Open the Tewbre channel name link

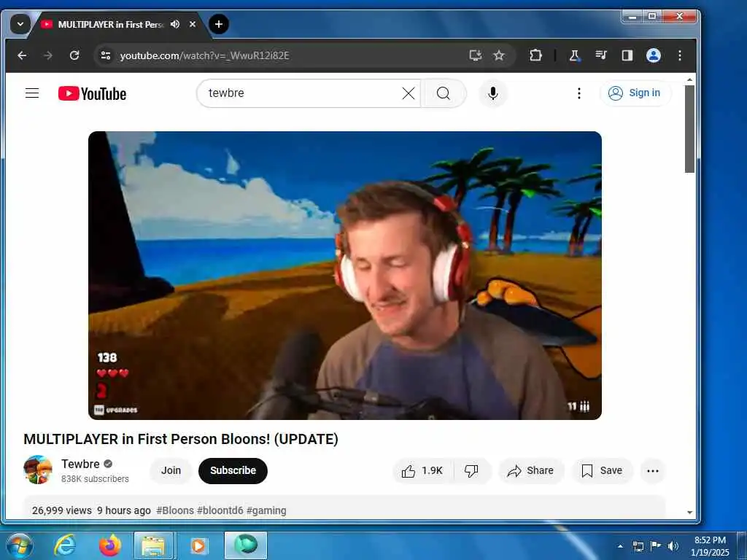80,464
